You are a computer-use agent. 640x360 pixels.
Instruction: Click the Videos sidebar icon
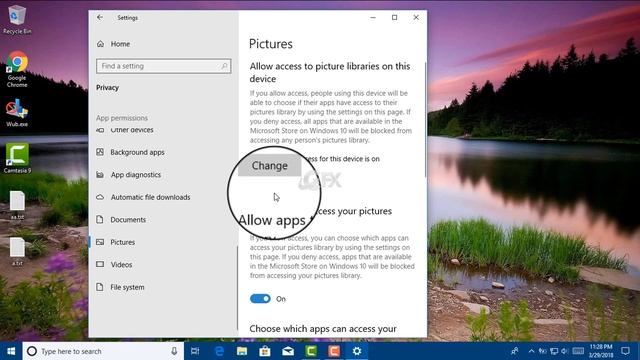pyautogui.click(x=100, y=264)
